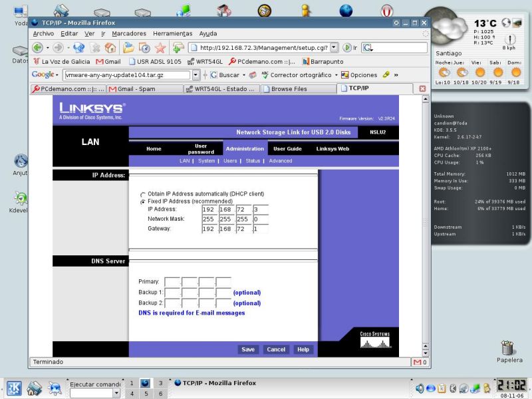Open the Advanced admin sub-link
The height and width of the screenshot is (399, 532).
[280, 161]
